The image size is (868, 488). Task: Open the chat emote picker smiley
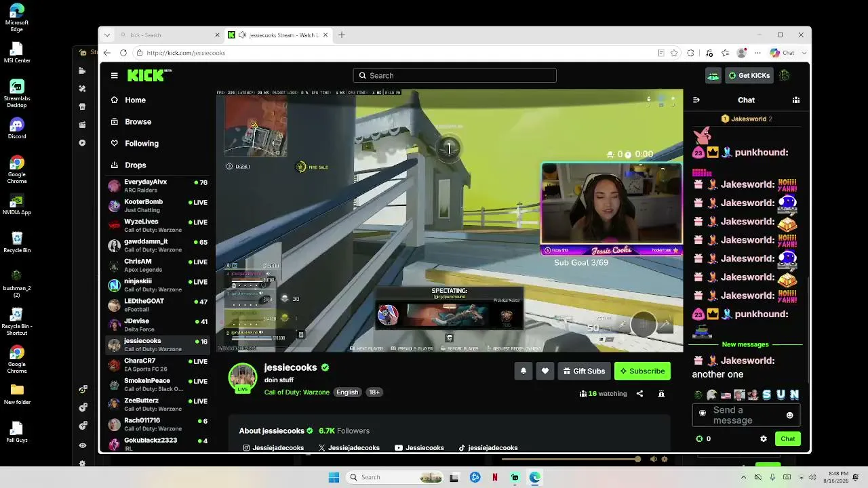[x=789, y=415]
